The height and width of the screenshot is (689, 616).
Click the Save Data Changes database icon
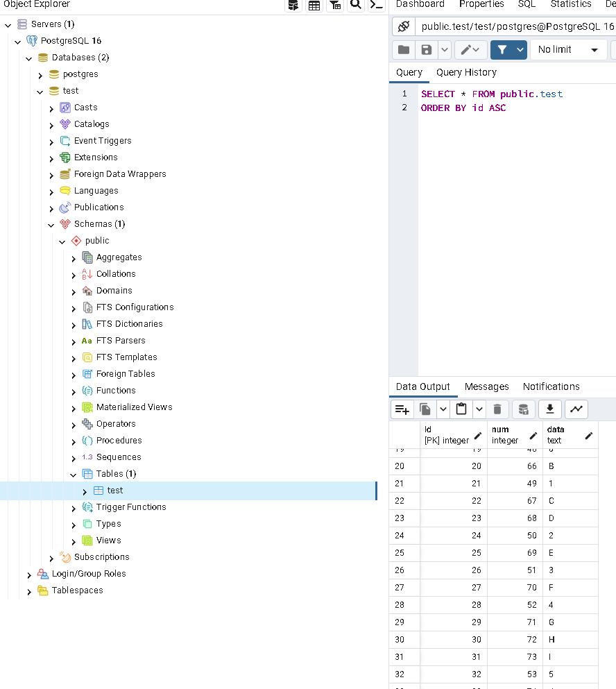point(523,409)
